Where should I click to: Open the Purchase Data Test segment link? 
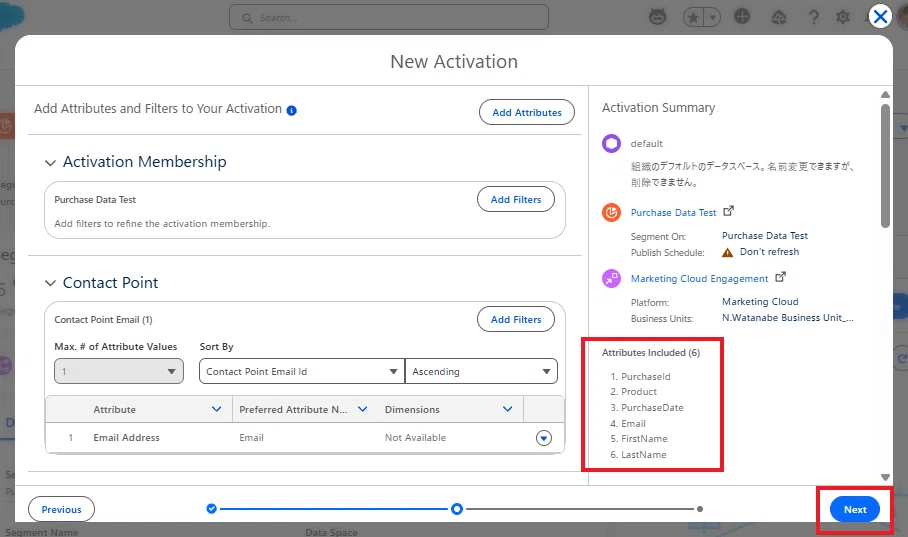coord(673,213)
